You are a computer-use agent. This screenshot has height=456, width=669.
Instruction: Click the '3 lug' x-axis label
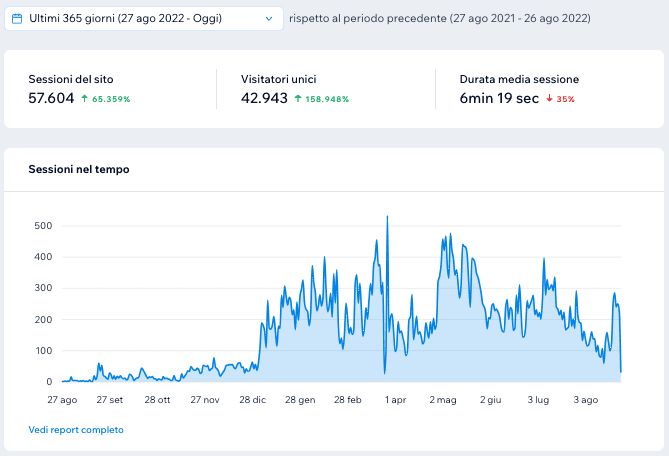[x=538, y=400]
